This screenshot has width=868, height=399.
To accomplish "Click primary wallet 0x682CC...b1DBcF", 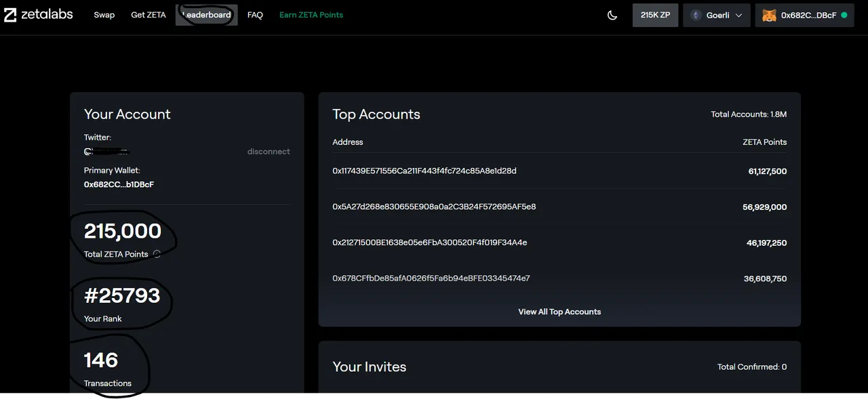I will (x=119, y=184).
